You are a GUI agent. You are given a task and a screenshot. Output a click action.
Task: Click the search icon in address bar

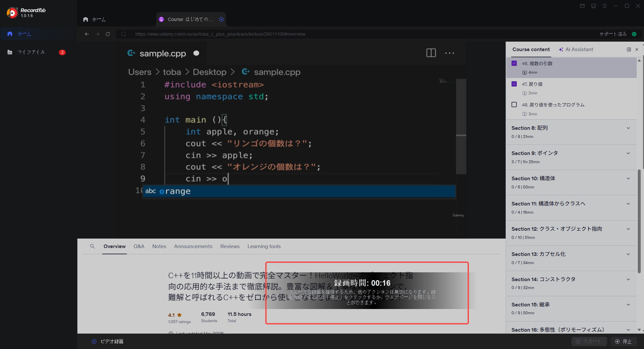(x=124, y=34)
